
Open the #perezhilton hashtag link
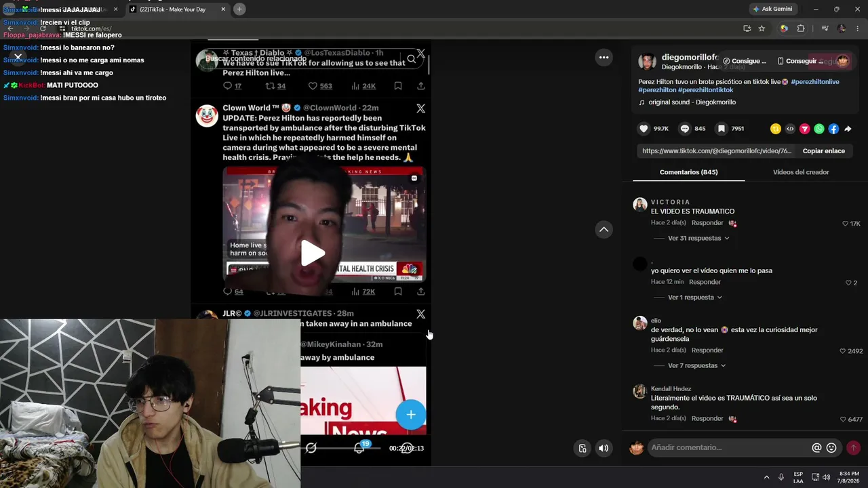tap(657, 90)
